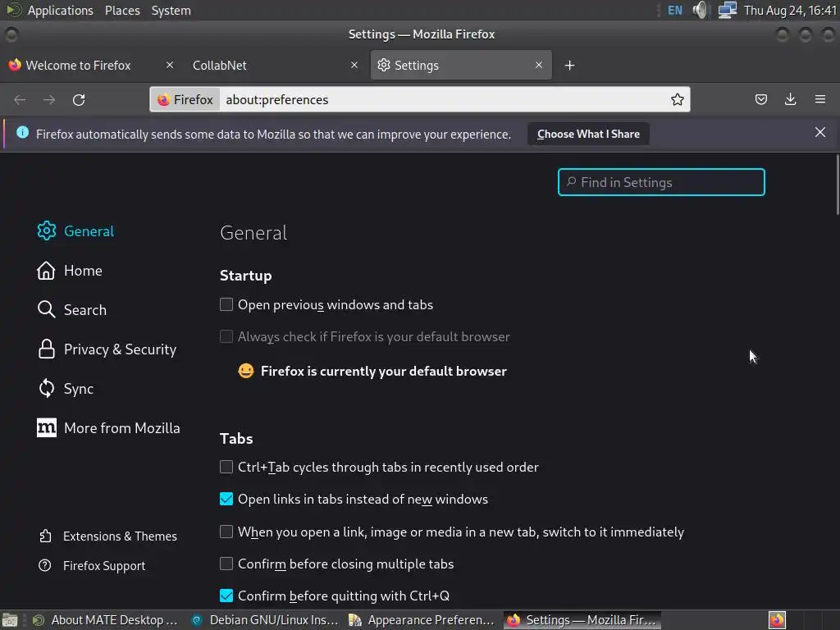Open Sync settings category

pos(66,388)
